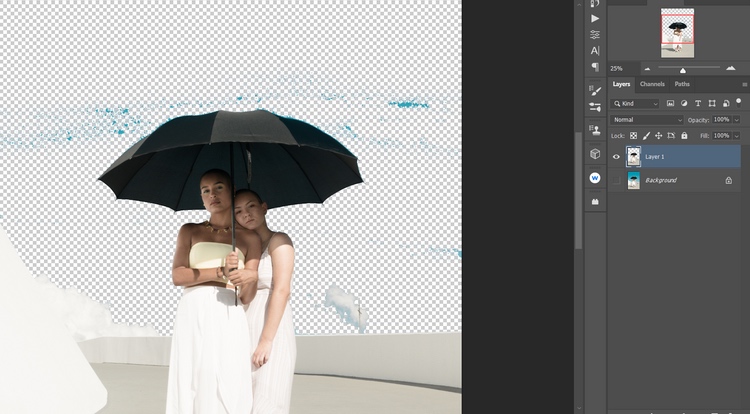Open the Layers panel options menu
The height and width of the screenshot is (414, 750).
point(744,85)
